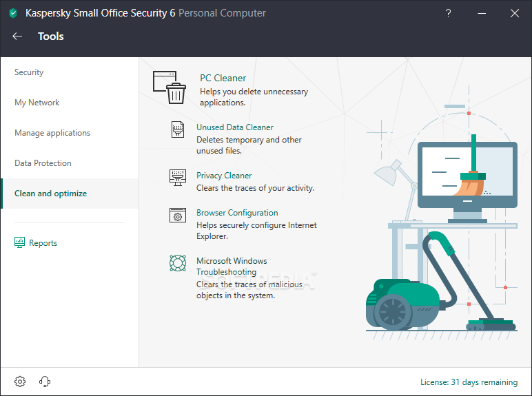532x396 pixels.
Task: Click the Browser Configuration gear window icon
Action: pos(178,216)
